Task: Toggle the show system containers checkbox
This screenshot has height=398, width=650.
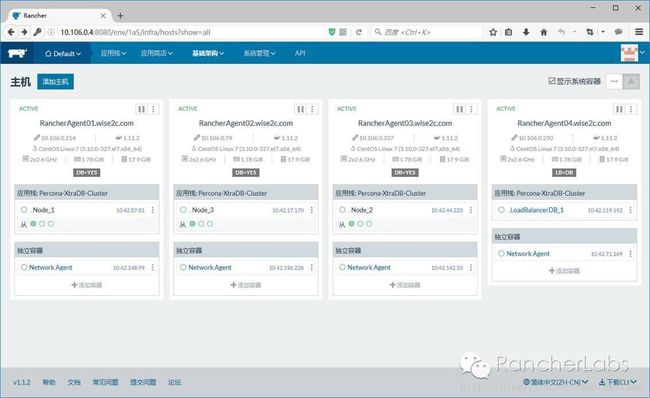Action: click(x=552, y=81)
